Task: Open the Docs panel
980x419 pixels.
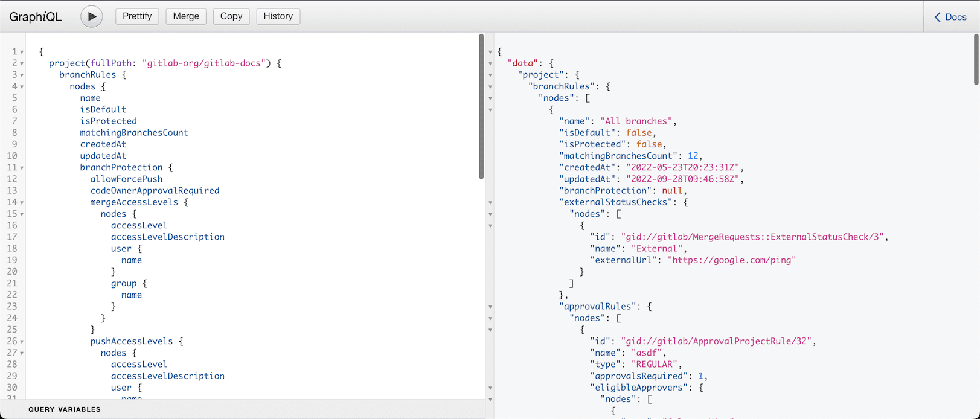Action: pyautogui.click(x=950, y=17)
